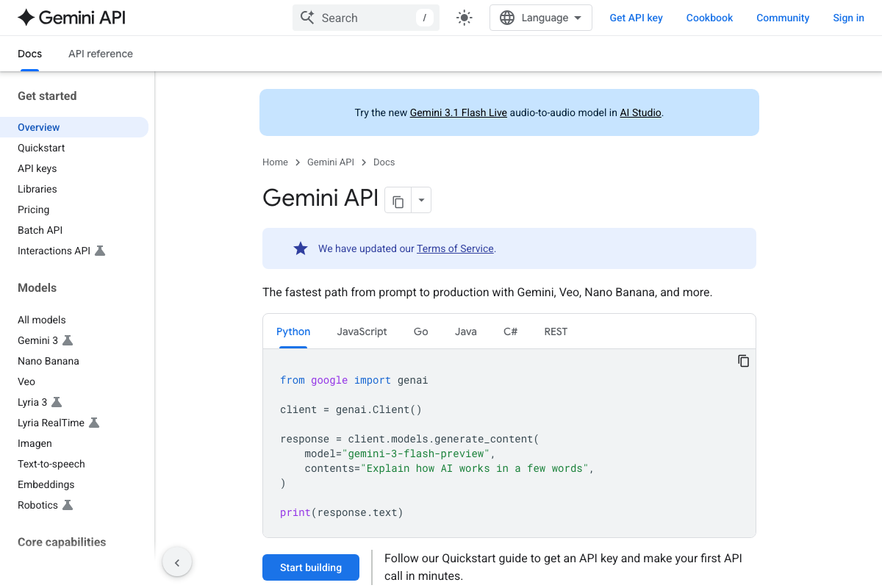Open the Docs breadcrumb menu link
The width and height of the screenshot is (882, 588).
[x=384, y=162]
